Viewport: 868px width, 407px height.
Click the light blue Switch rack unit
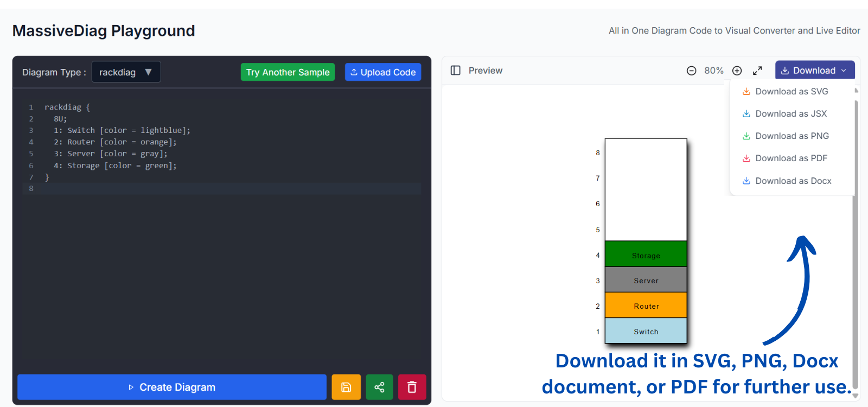coord(646,330)
